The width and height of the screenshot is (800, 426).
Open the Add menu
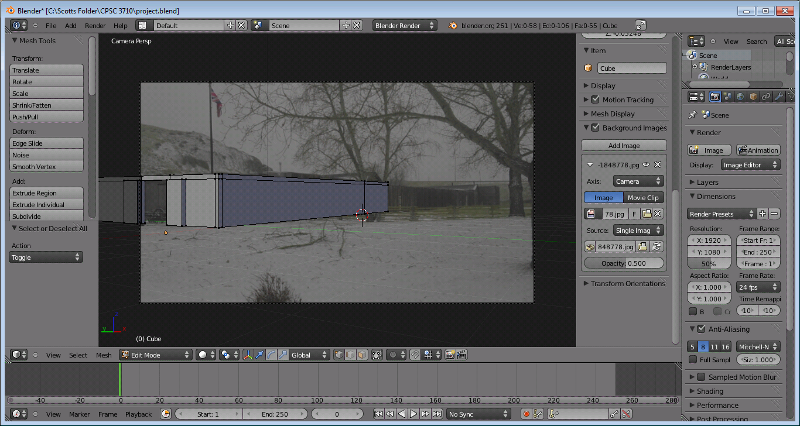point(71,26)
